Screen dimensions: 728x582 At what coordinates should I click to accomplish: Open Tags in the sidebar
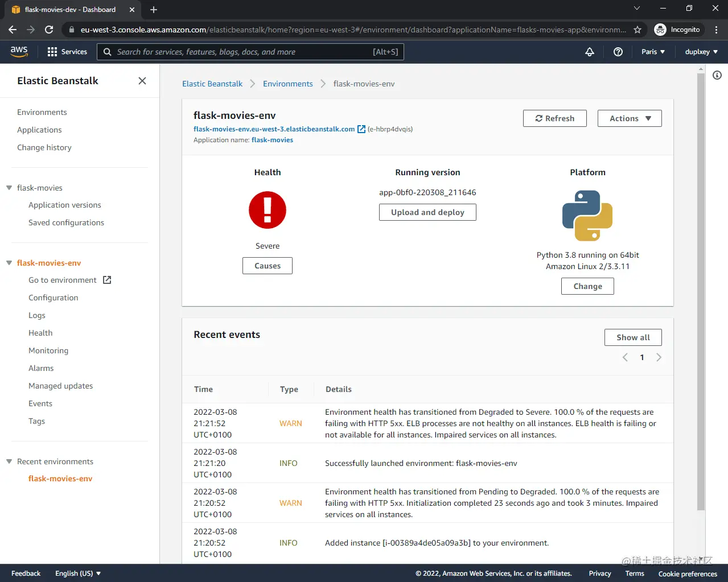[37, 421]
